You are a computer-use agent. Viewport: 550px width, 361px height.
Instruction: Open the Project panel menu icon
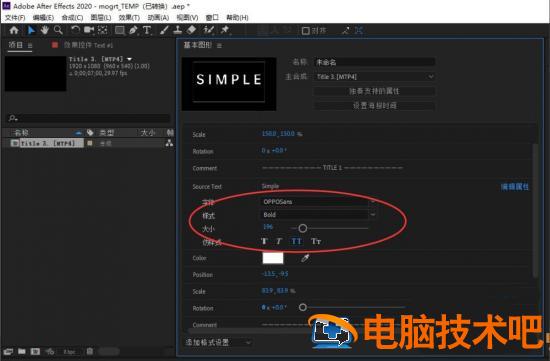(x=30, y=46)
